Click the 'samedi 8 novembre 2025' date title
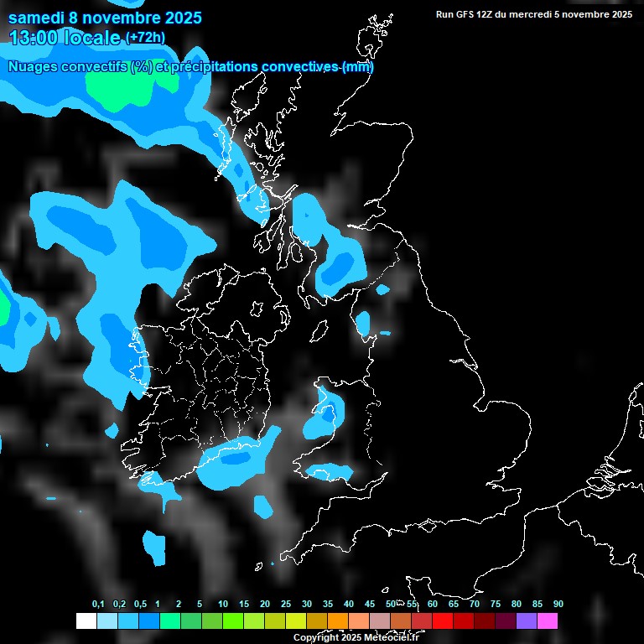This screenshot has width=644, height=644. tap(105, 18)
